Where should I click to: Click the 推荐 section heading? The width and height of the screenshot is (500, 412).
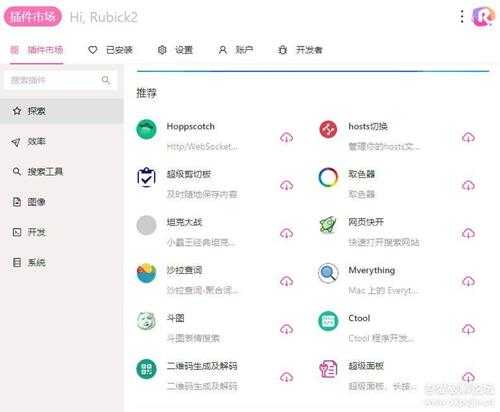(146, 93)
